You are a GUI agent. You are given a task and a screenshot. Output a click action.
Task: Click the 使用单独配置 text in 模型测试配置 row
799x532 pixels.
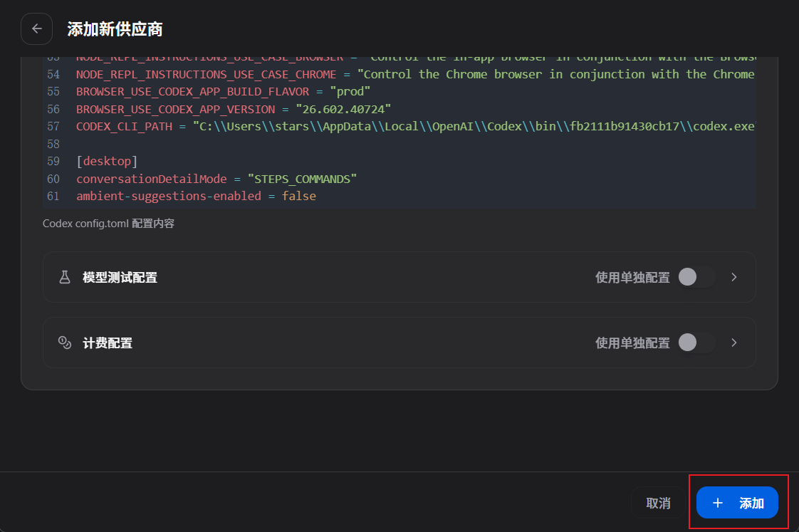click(x=632, y=277)
